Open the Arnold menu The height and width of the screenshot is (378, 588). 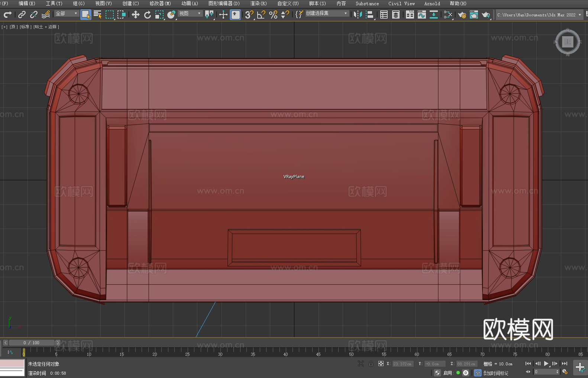coord(432,3)
